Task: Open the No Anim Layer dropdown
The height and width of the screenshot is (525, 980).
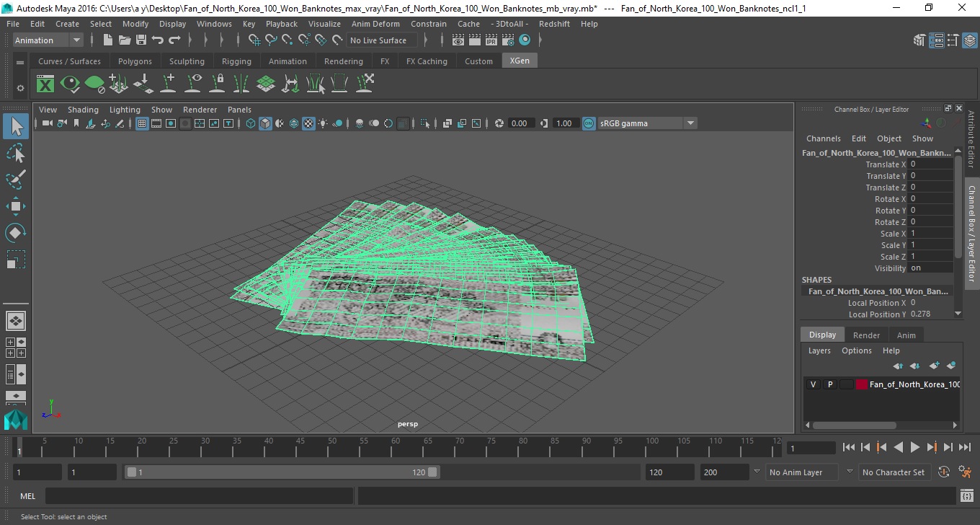Action: 802,472
